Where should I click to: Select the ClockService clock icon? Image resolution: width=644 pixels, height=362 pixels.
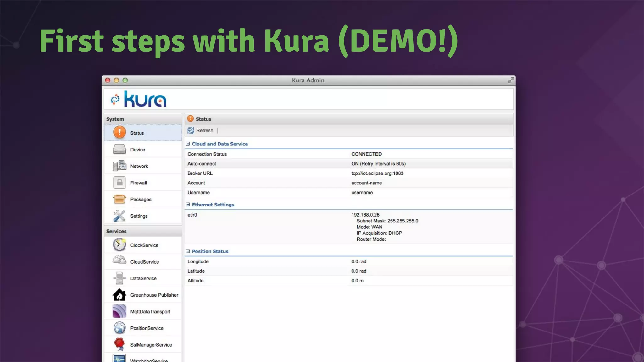(119, 245)
